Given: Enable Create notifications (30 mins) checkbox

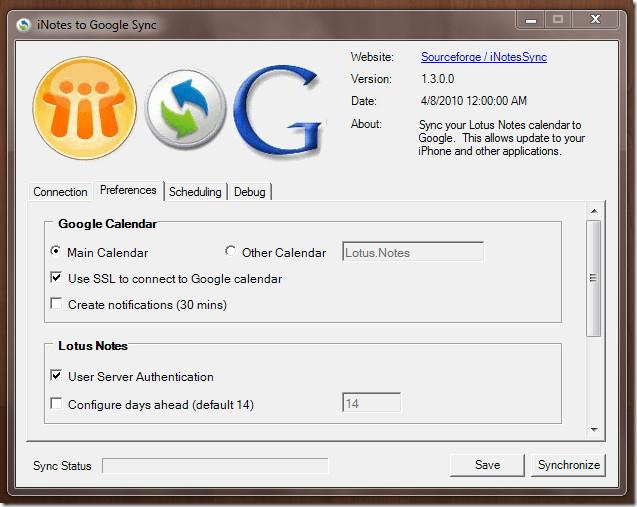Looking at the screenshot, I should (56, 304).
